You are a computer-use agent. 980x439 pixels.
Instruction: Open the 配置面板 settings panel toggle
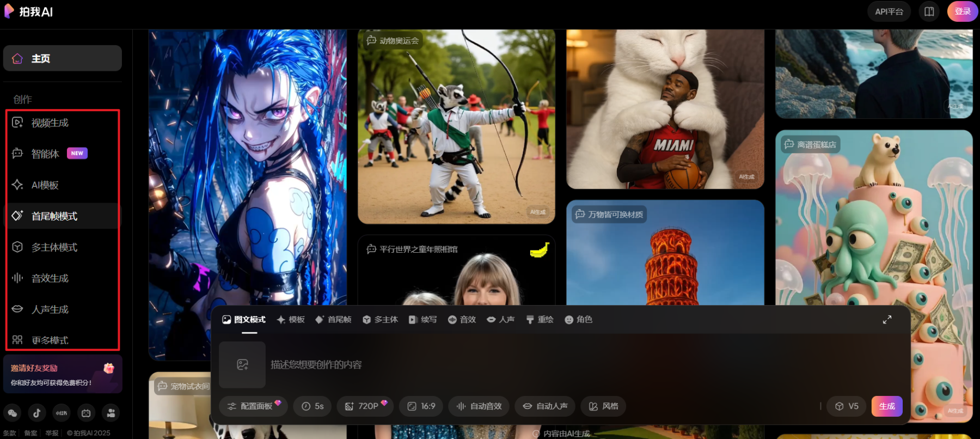pos(253,406)
